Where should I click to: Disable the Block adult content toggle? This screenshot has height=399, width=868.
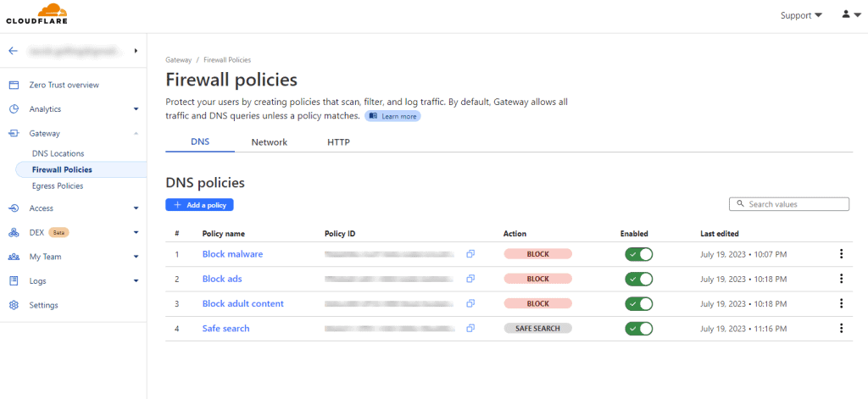[x=639, y=303]
